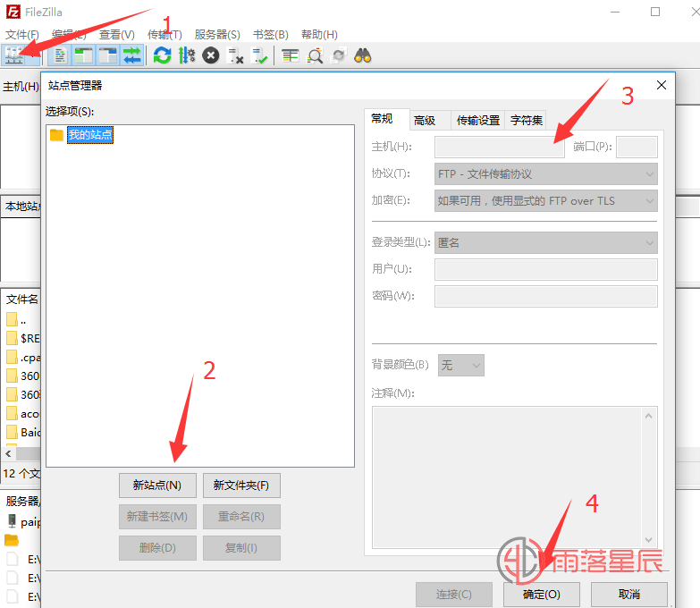Click the 新文件夹(F) button

click(241, 486)
